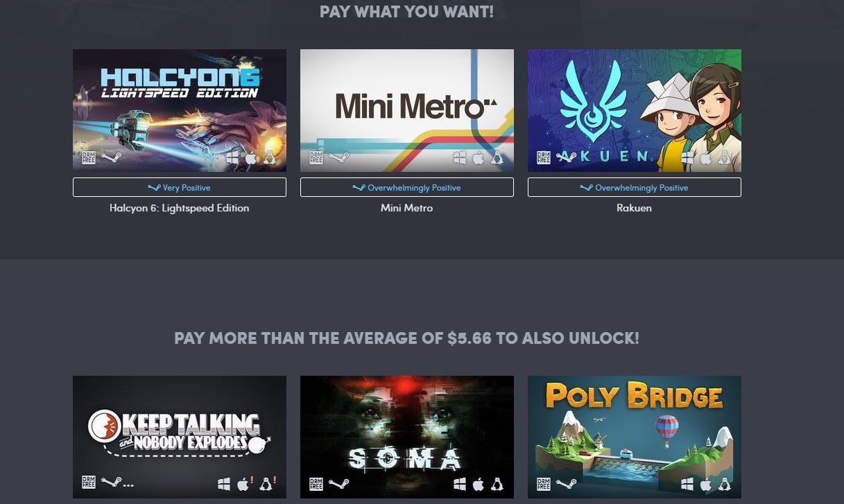This screenshot has width=844, height=504.
Task: Click the Apple icon with warning on Keep Talking
Action: (x=245, y=483)
